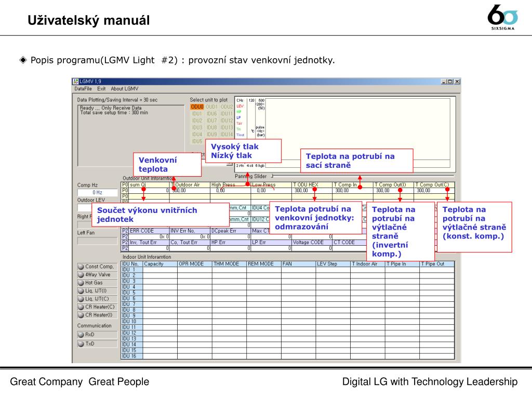Viewport: 532px width, 399px height.
Task: Click the Const Comp. indicator lamp
Action: 81,267
